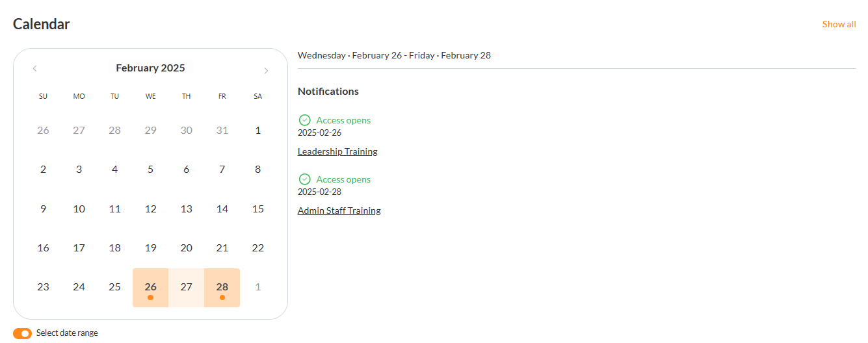Select February 5 on the calendar

(150, 170)
